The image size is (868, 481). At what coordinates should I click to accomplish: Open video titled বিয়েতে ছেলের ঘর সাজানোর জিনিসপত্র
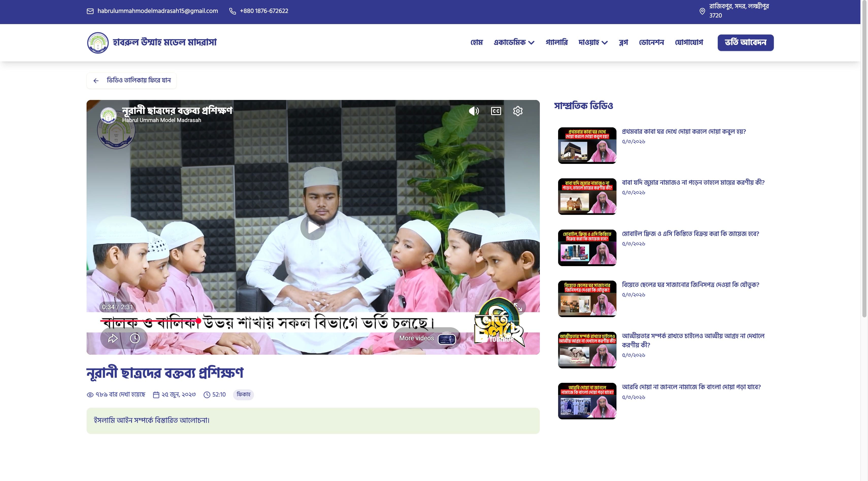690,285
